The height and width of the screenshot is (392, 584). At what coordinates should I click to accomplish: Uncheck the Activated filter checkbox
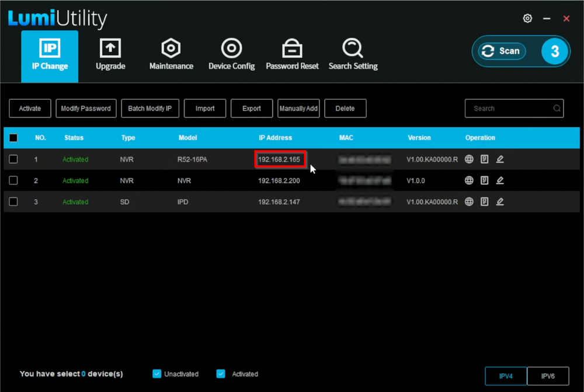point(221,374)
